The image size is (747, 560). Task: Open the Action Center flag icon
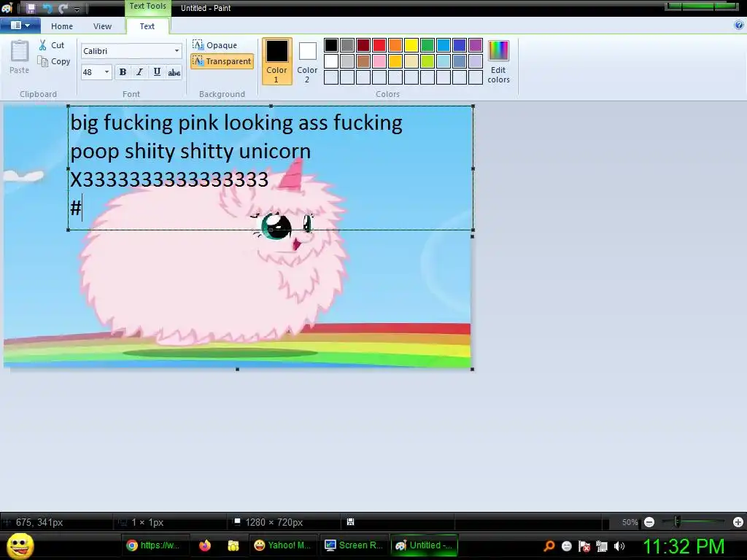point(584,546)
